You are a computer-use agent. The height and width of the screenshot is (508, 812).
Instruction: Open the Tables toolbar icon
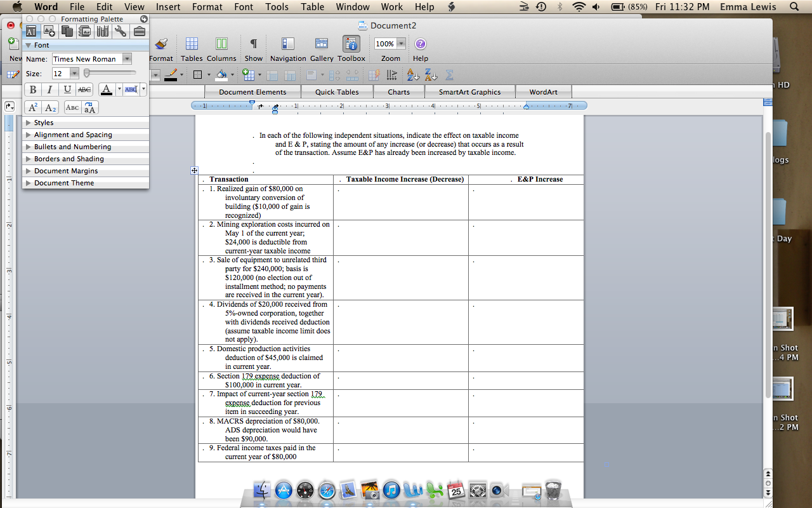(x=191, y=44)
